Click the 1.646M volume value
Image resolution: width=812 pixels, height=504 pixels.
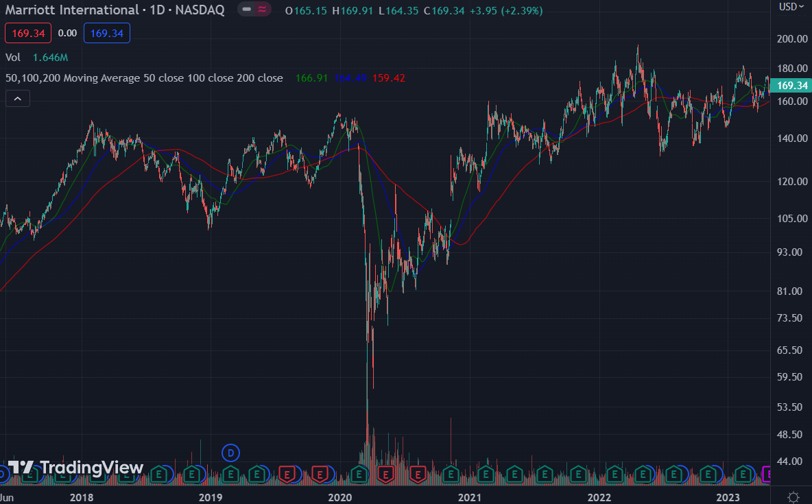50,58
